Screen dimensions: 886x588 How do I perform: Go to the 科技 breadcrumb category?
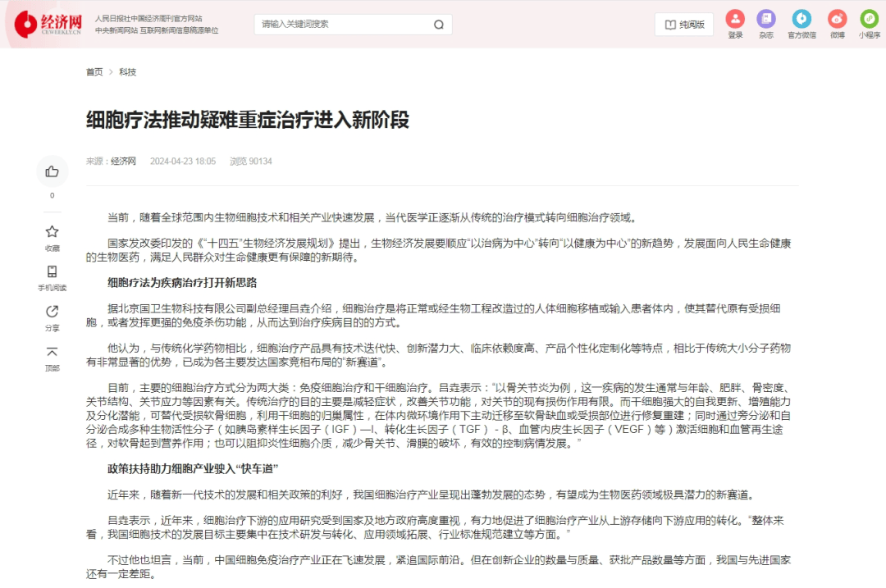(x=127, y=72)
